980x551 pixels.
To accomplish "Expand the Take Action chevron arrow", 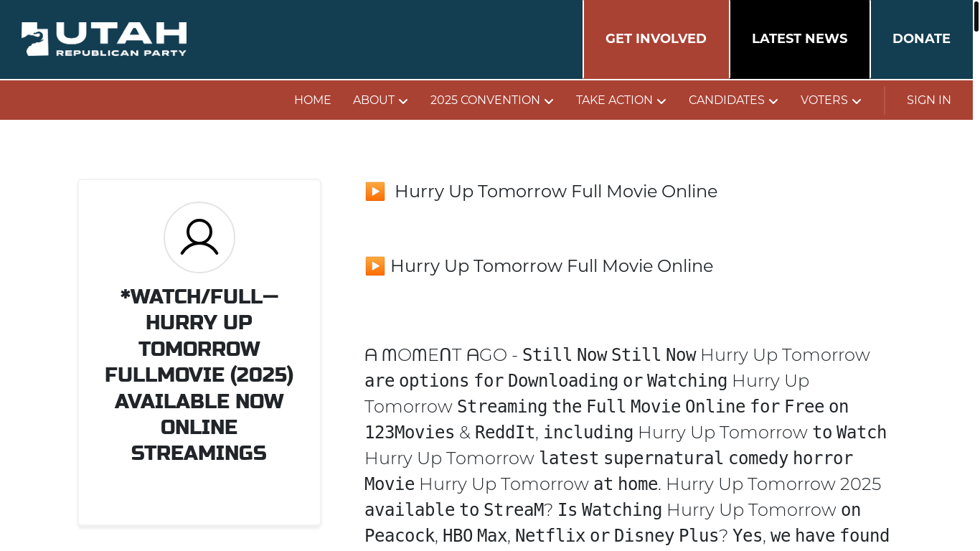I will [x=661, y=101].
